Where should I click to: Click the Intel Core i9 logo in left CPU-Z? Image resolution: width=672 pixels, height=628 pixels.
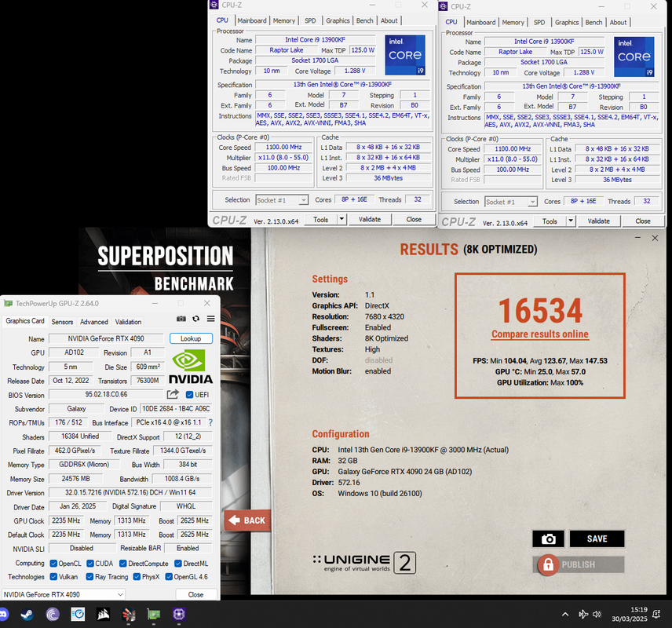(405, 55)
